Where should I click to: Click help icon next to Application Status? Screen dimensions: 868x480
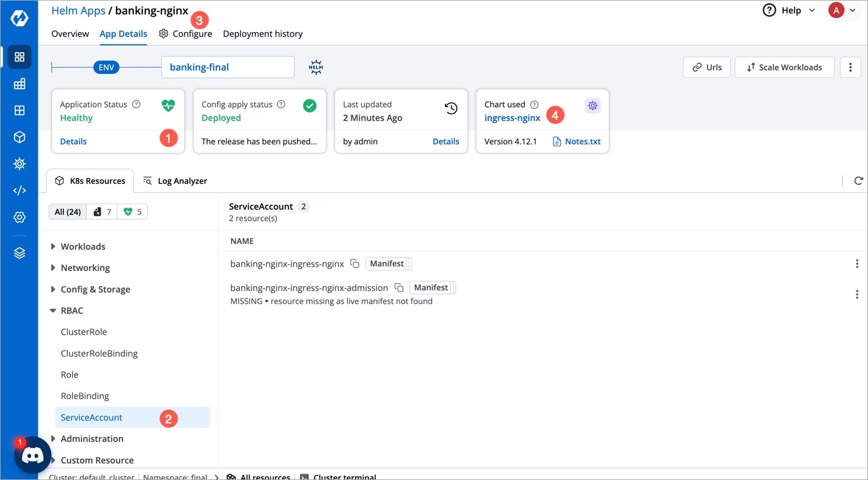[x=137, y=105]
